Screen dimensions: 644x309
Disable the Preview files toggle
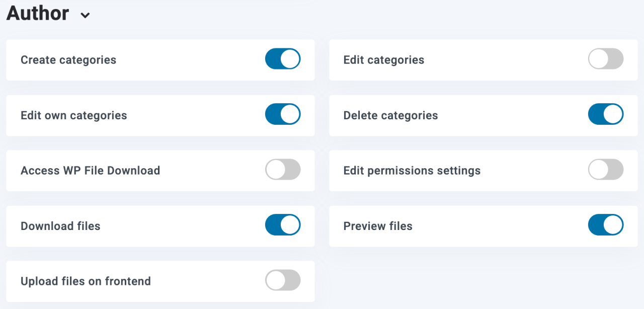(606, 225)
